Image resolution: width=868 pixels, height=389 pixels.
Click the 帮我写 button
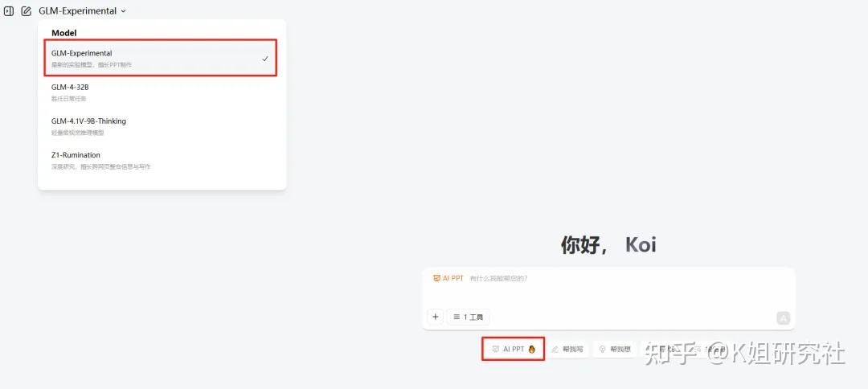pyautogui.click(x=567, y=350)
